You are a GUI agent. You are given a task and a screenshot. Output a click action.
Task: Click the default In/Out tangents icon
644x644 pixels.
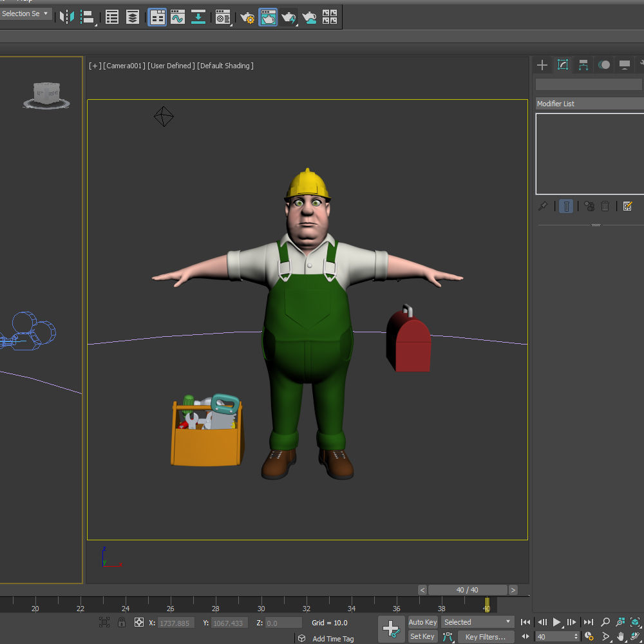coord(448,637)
